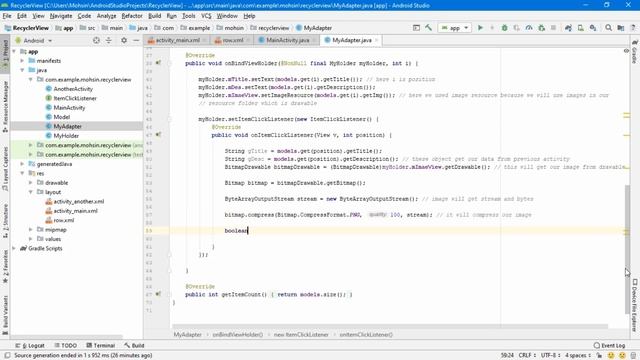Image resolution: width=640 pixels, height=360 pixels.
Task: Select ItemClickListener in project tree
Action: [75, 98]
